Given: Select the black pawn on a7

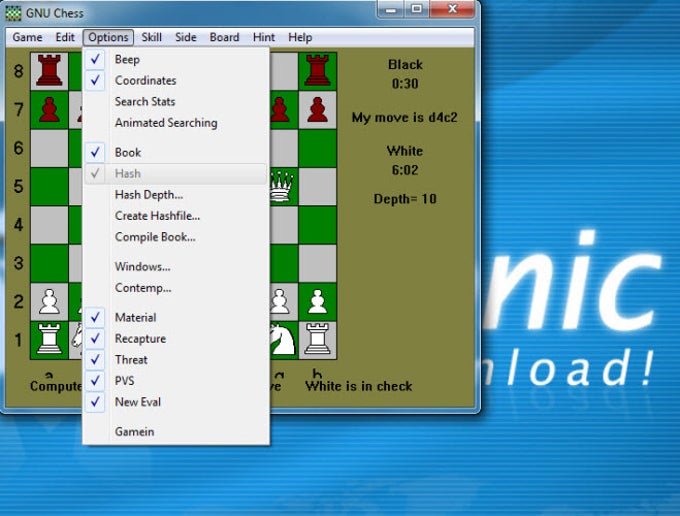Looking at the screenshot, I should 49,110.
